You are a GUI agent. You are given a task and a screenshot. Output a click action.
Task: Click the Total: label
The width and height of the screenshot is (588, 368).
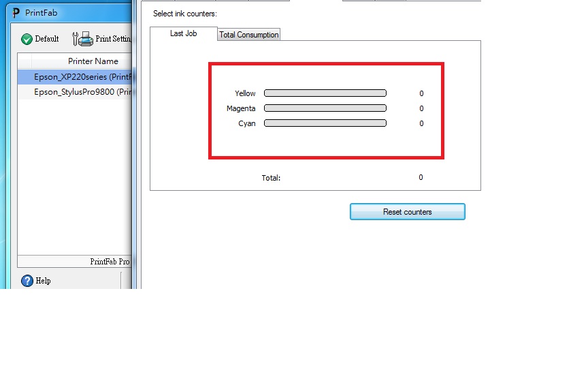(271, 178)
